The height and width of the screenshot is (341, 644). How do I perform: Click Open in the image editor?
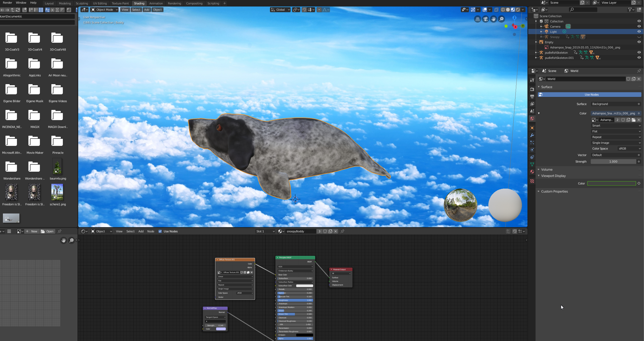(x=47, y=231)
